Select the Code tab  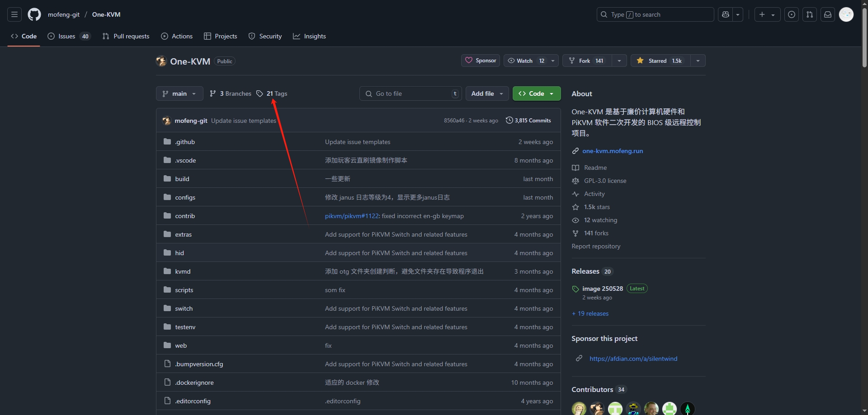[x=24, y=36]
